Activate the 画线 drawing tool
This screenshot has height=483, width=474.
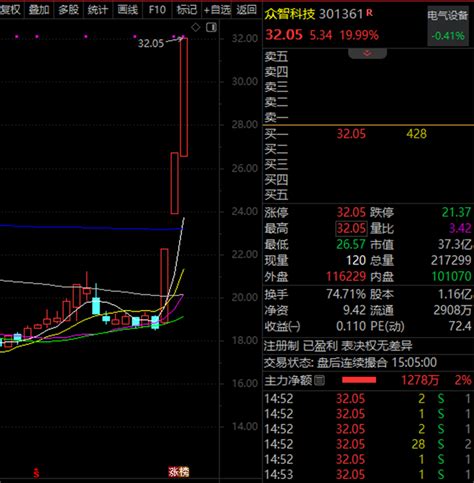point(128,10)
